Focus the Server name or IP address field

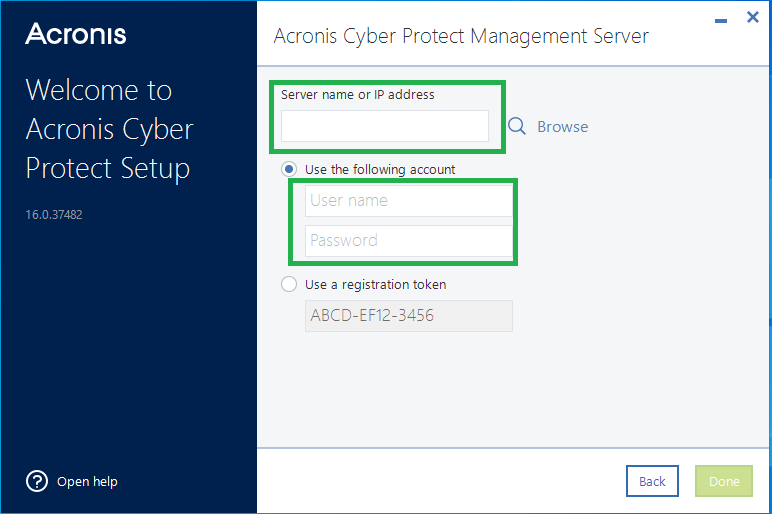(385, 126)
